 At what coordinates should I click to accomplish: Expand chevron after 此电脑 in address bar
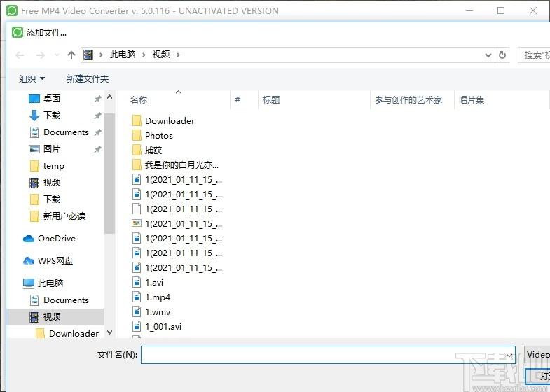144,55
